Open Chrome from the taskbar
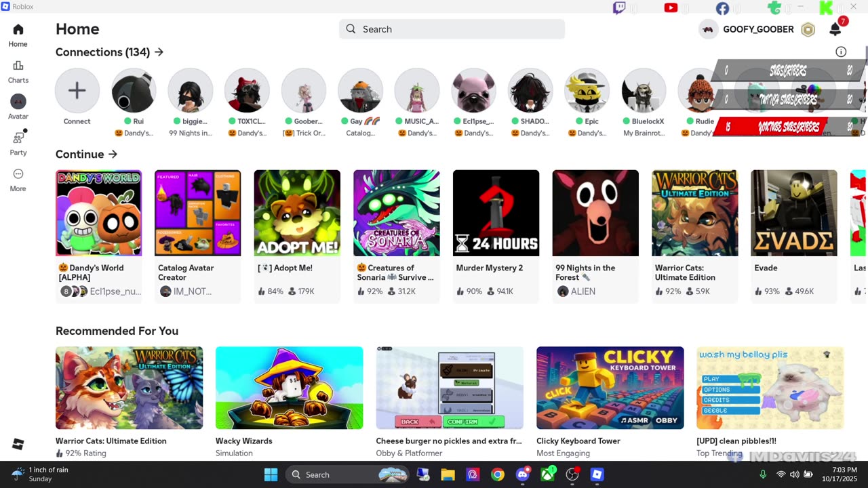 (498, 474)
